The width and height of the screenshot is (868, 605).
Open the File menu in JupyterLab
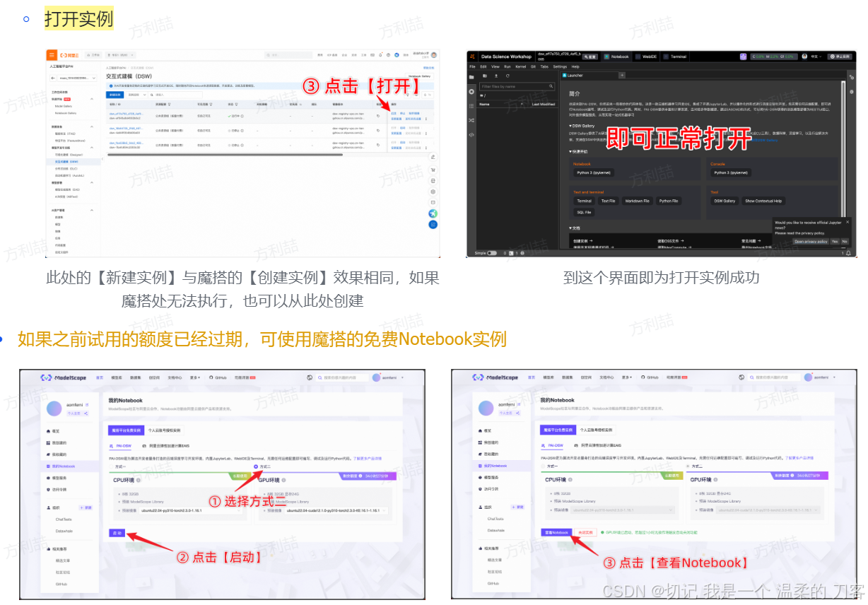click(x=473, y=66)
